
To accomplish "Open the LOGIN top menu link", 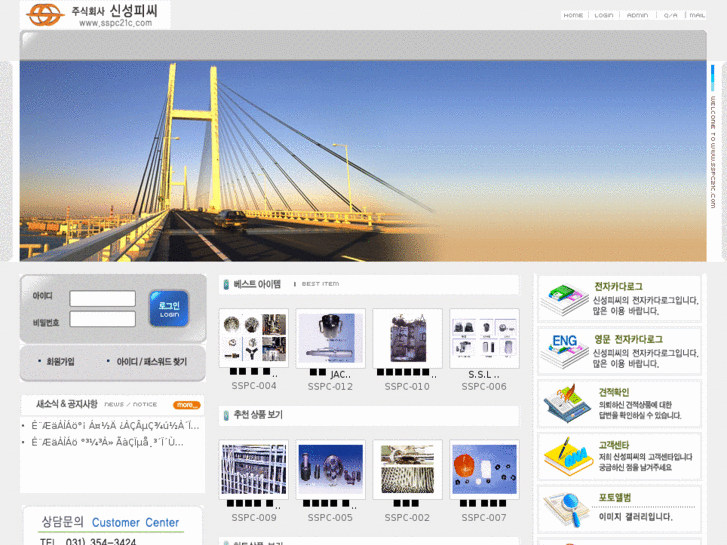I will click(604, 15).
